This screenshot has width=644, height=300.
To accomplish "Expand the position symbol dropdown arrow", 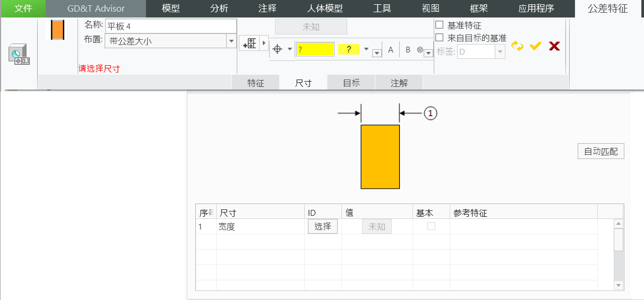I will 290,49.
